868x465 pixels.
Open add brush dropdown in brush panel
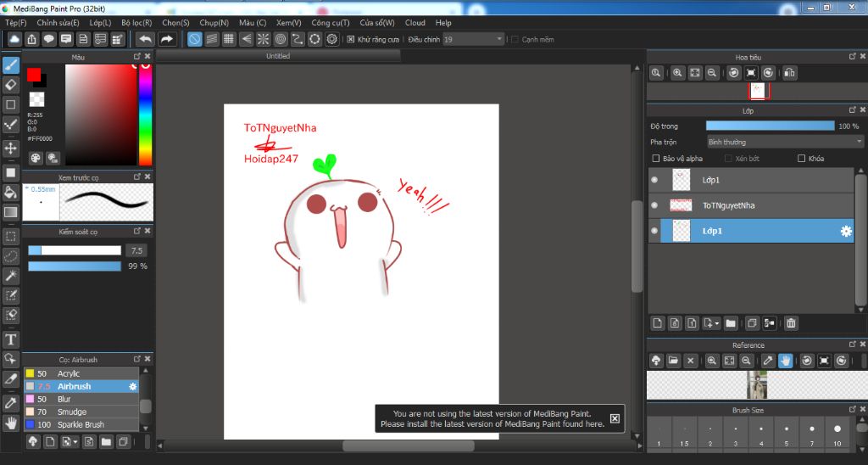coord(75,442)
